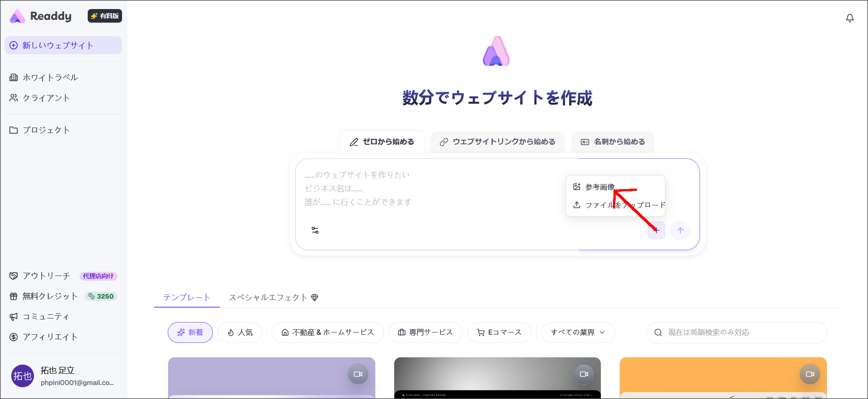Viewport: 868px width, 399px height.
Task: Expand the すべての業界 industry dropdown
Action: tap(578, 332)
